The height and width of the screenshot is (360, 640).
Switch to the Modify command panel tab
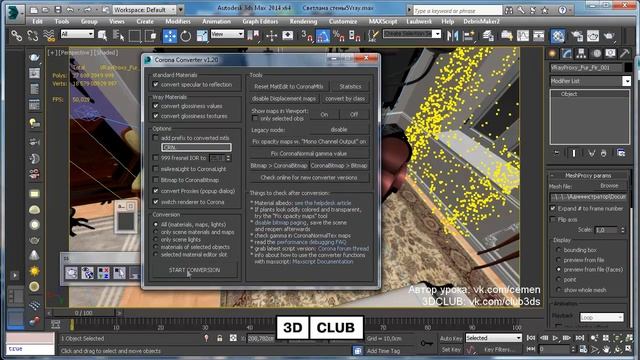click(x=567, y=53)
